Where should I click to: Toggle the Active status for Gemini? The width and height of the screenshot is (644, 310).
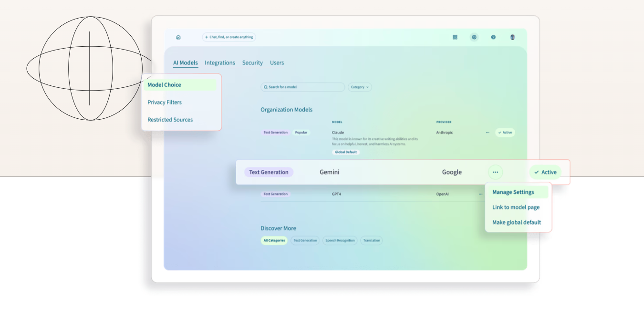tap(545, 172)
